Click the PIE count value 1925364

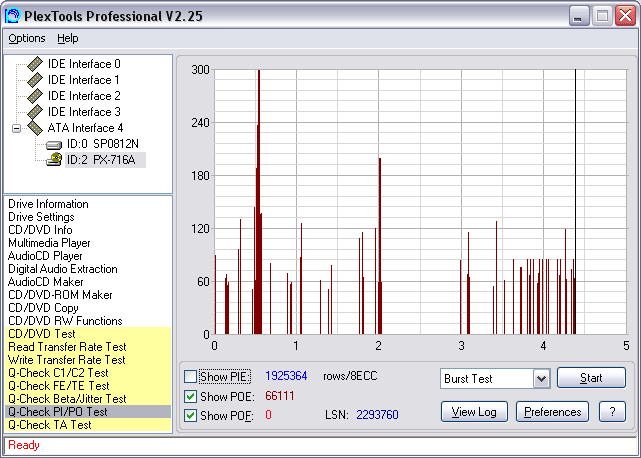point(286,376)
